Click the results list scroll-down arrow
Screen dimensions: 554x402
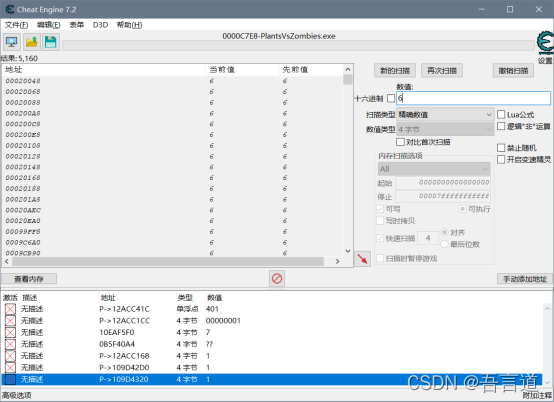tap(348, 251)
